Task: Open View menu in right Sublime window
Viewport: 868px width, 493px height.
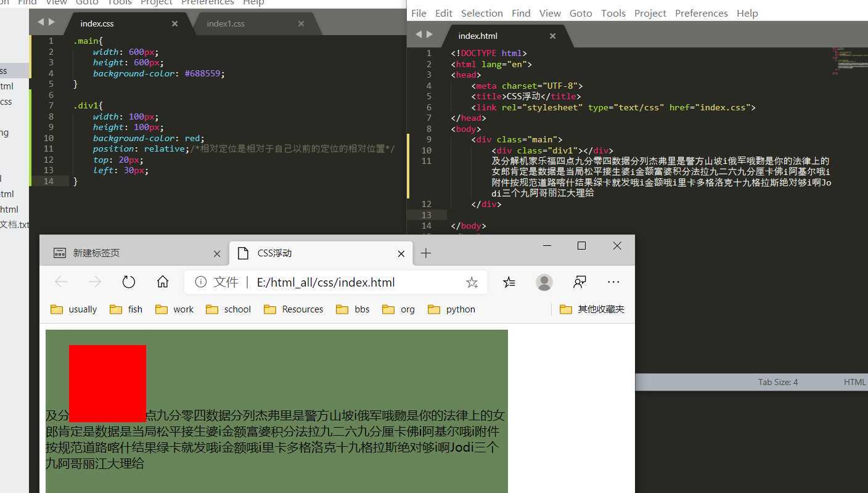Action: (550, 13)
